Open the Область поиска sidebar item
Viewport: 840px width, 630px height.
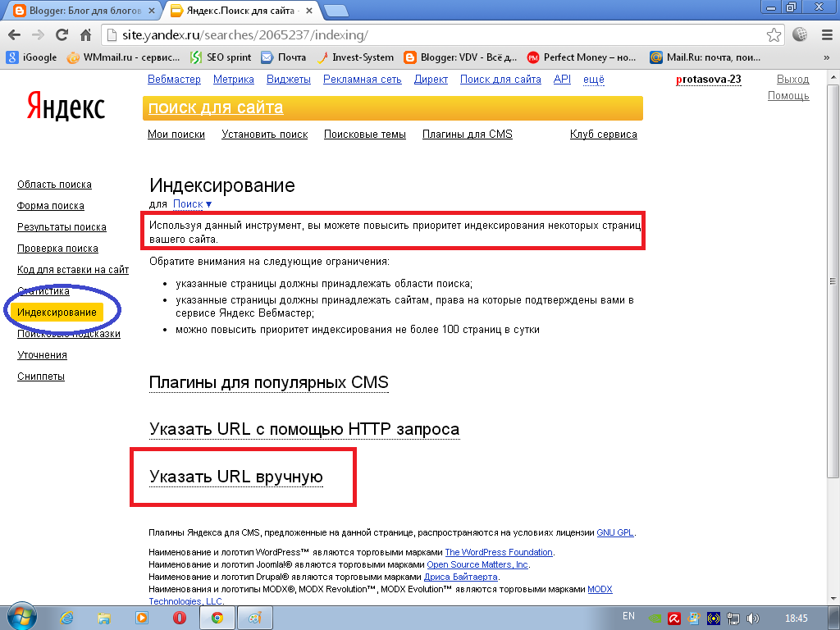tap(54, 185)
